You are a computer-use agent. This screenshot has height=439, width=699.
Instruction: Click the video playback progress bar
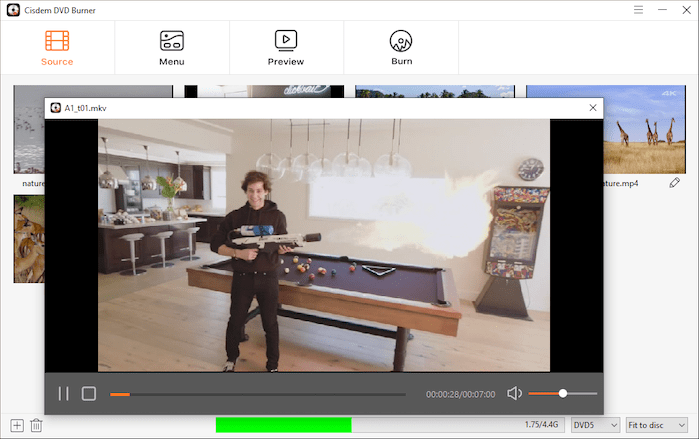(258, 394)
